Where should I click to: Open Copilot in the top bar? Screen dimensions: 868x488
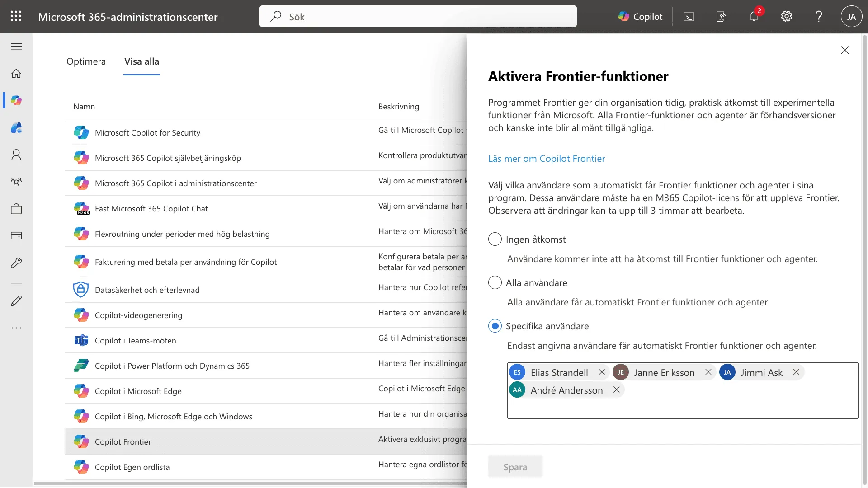(x=640, y=17)
